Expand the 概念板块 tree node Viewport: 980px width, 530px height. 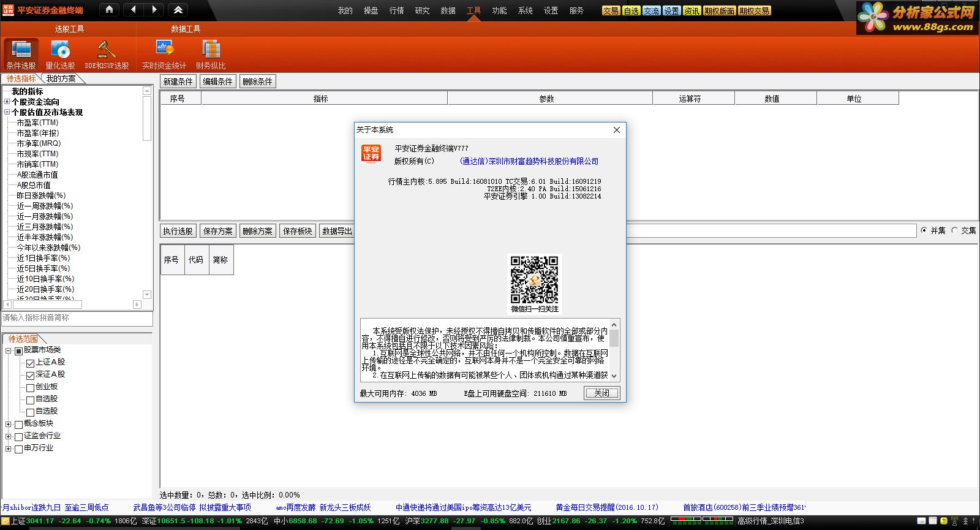8,424
